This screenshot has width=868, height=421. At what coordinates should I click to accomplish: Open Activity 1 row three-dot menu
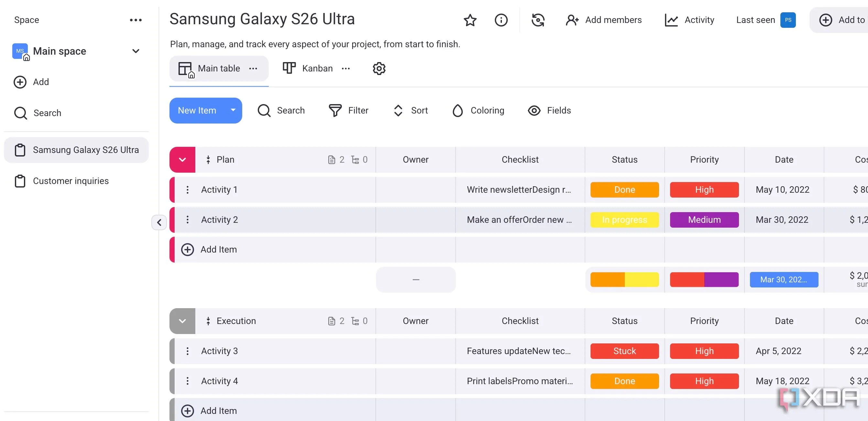pyautogui.click(x=188, y=190)
